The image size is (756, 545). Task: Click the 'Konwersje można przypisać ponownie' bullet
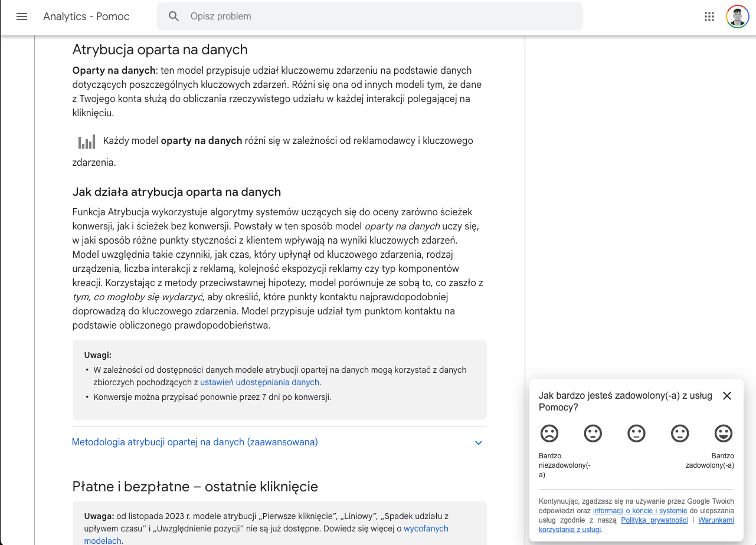pos(212,397)
